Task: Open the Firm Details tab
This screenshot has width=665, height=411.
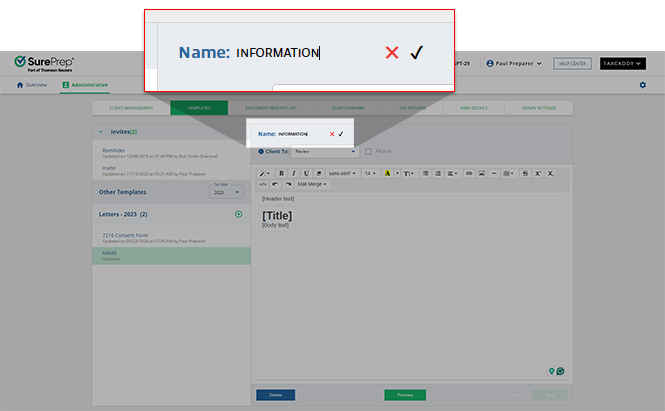Action: pyautogui.click(x=474, y=108)
